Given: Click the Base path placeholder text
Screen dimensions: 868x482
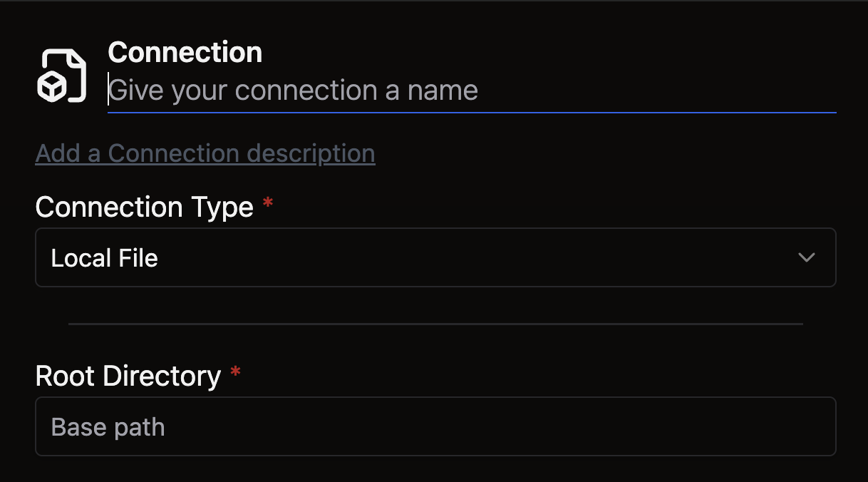Looking at the screenshot, I should pyautogui.click(x=108, y=427).
